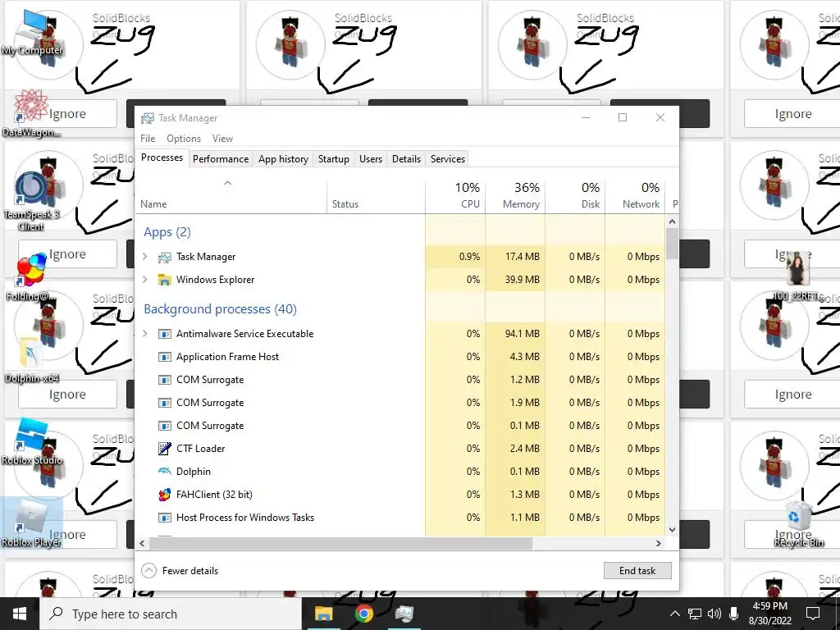The image size is (840, 630).
Task: Click Antimalware Service Executable icon
Action: click(164, 334)
